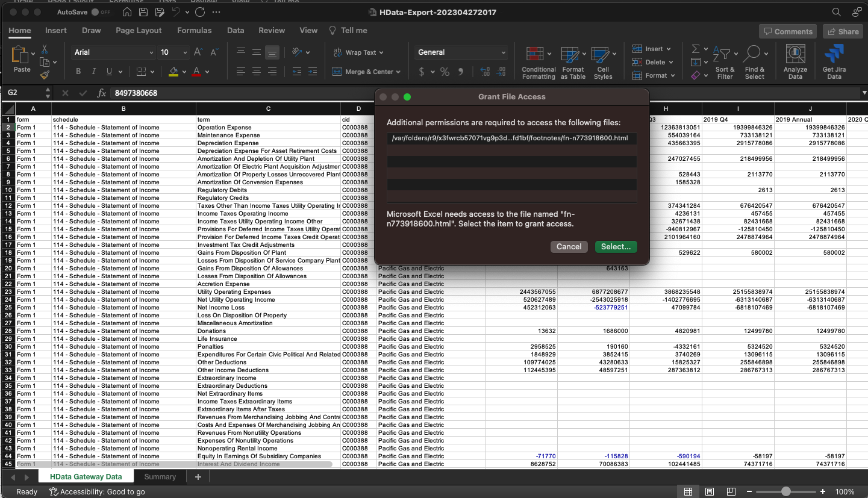This screenshot has height=498, width=868.
Task: Click the Increase Font Size icon
Action: [x=199, y=52]
